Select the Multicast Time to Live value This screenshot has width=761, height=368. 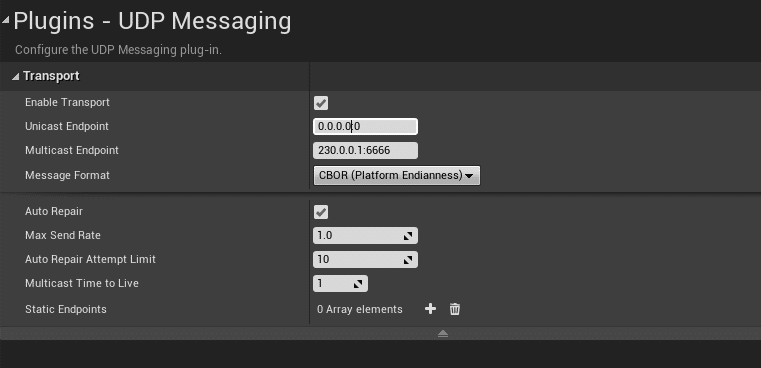[x=333, y=284]
